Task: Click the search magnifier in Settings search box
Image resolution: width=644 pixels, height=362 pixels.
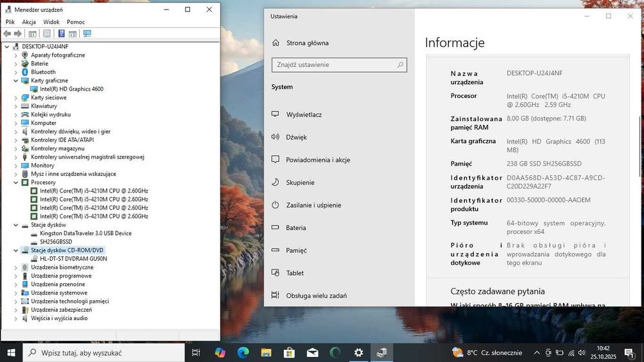Action: (x=400, y=65)
